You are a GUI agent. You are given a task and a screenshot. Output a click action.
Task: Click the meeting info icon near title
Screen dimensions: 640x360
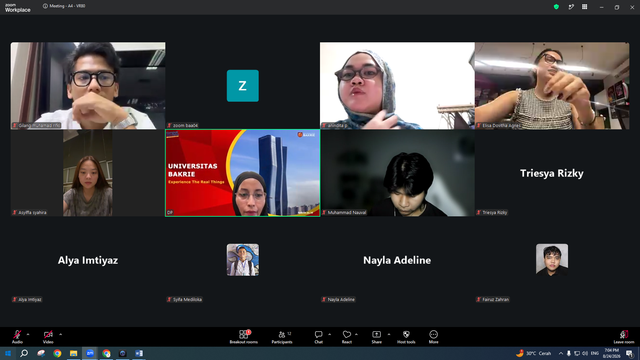point(45,6)
